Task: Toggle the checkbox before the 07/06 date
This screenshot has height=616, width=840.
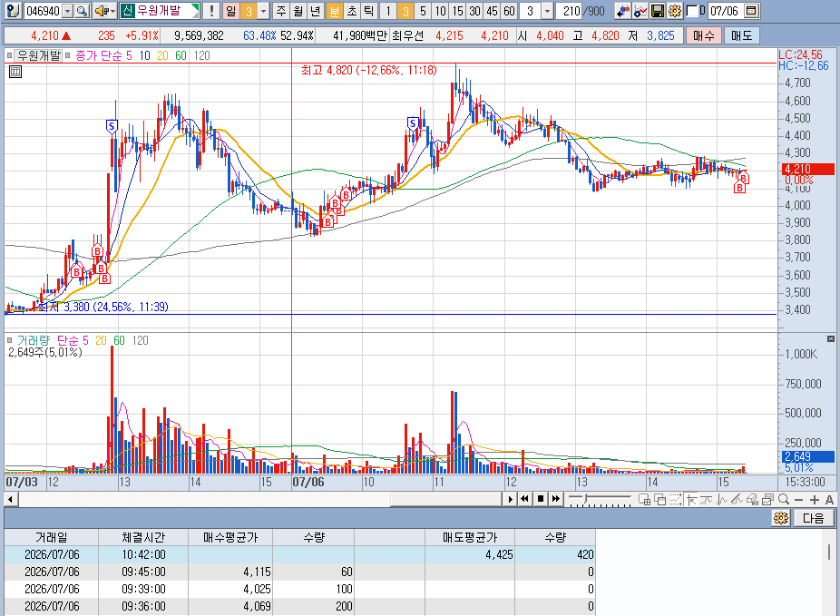Action: point(691,11)
